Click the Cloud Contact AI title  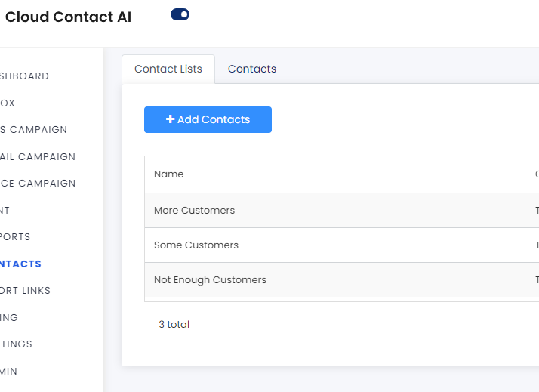68,17
